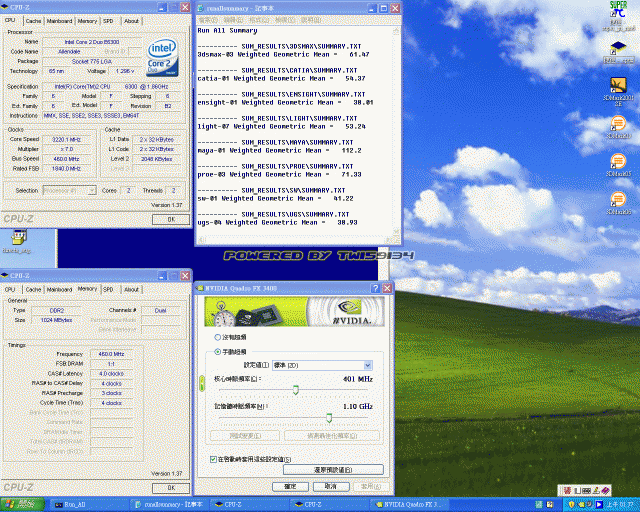Viewport: 640px width, 512px height.
Task: Click the floating language bar toolbar
Action: 584,490
